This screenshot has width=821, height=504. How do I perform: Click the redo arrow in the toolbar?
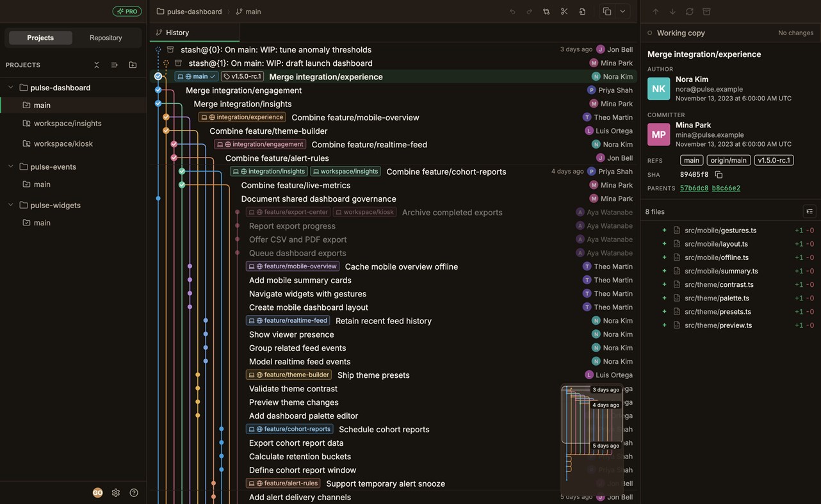(529, 12)
